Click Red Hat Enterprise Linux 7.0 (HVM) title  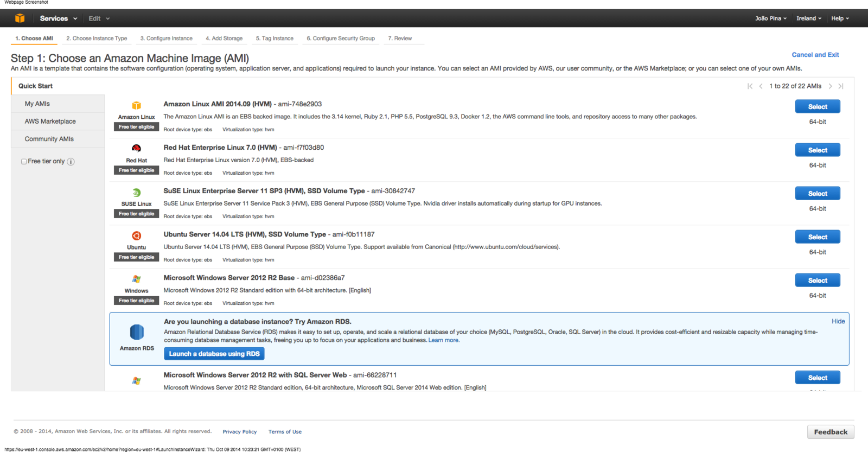[x=220, y=148]
